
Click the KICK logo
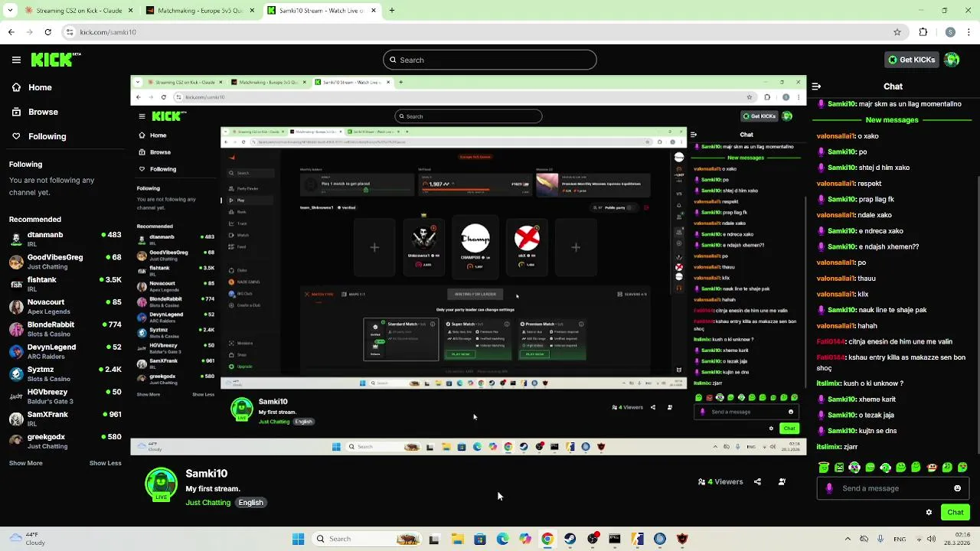(x=56, y=60)
